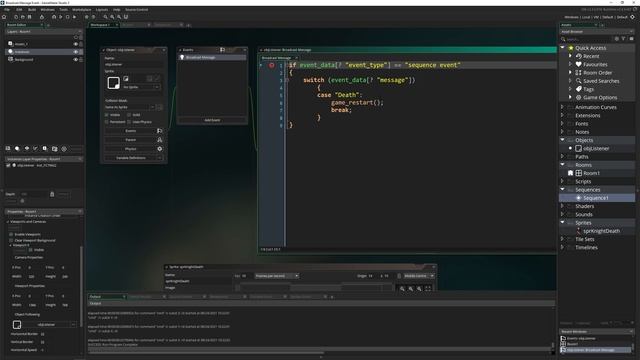The image size is (640, 360).
Task: Click the horizontal scrollbar of the Output panel
Action: (206, 353)
